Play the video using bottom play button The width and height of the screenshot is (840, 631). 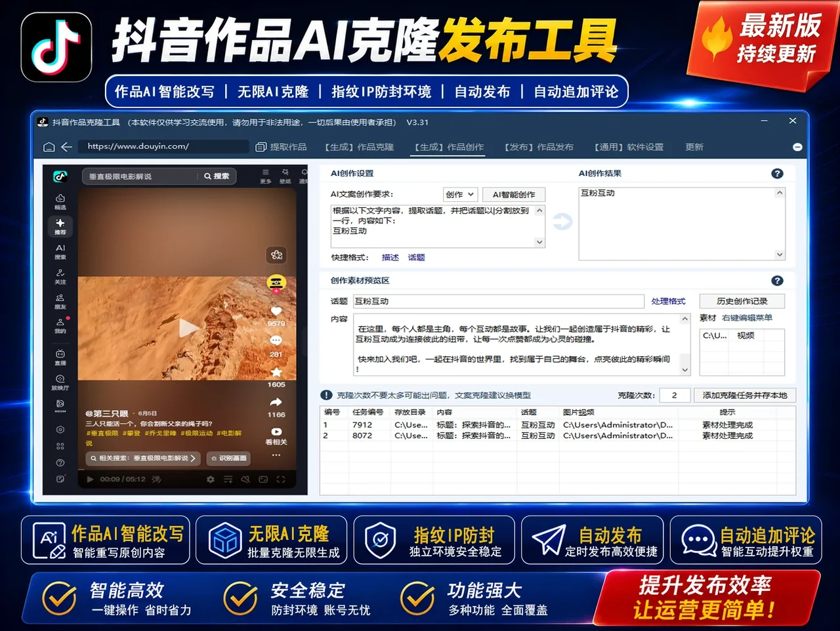pyautogui.click(x=90, y=479)
